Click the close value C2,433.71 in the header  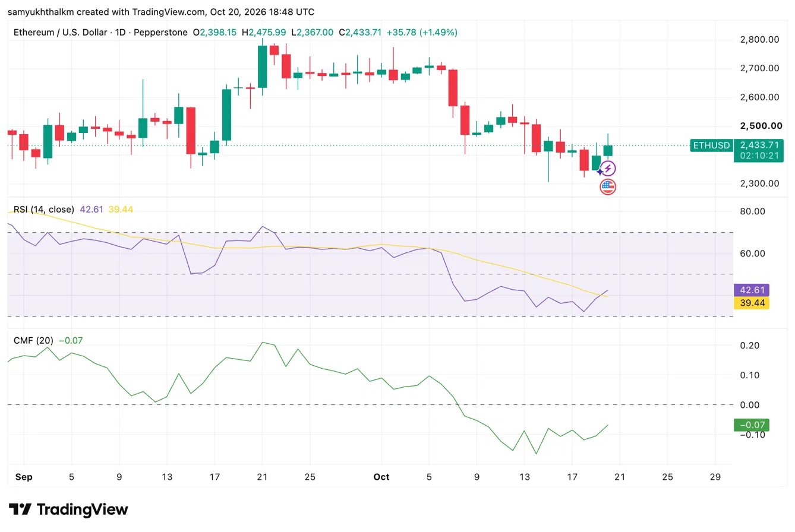coord(360,32)
